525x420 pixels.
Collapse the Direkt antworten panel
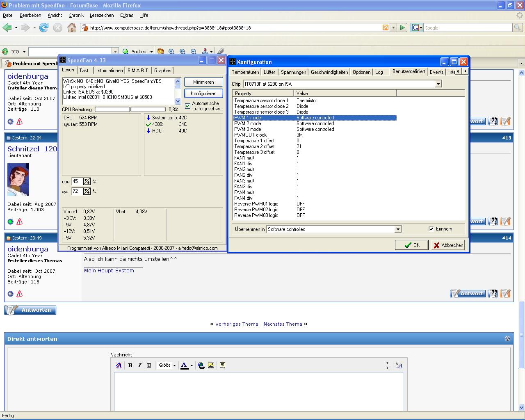(x=507, y=339)
